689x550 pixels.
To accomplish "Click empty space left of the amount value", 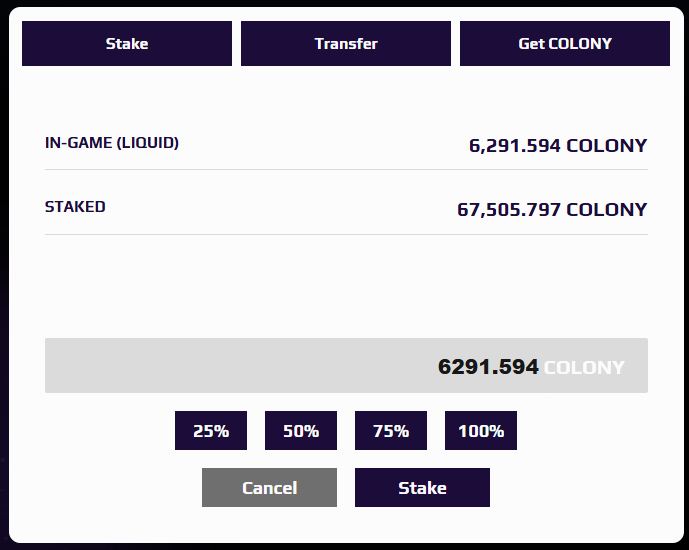I will [237, 365].
